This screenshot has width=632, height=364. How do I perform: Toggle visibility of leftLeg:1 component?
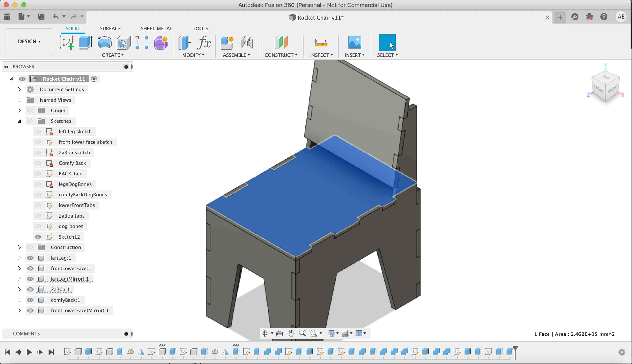click(x=30, y=258)
